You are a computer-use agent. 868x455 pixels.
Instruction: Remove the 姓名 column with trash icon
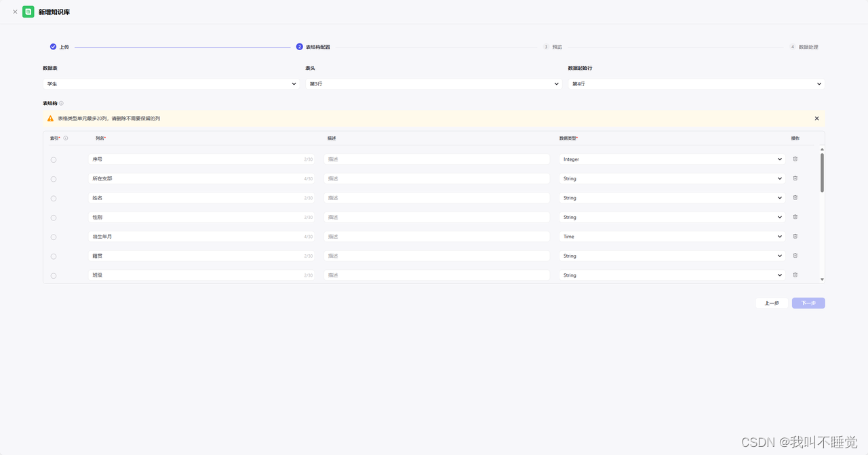795,198
